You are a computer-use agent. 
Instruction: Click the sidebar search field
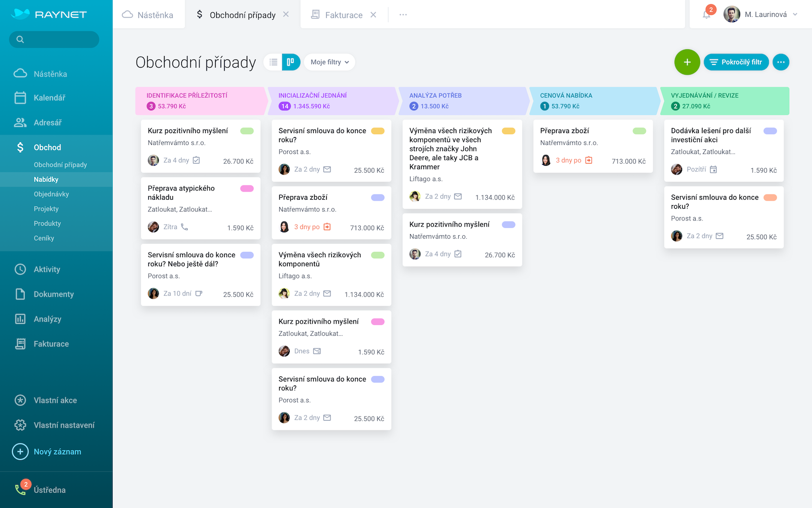coord(54,39)
